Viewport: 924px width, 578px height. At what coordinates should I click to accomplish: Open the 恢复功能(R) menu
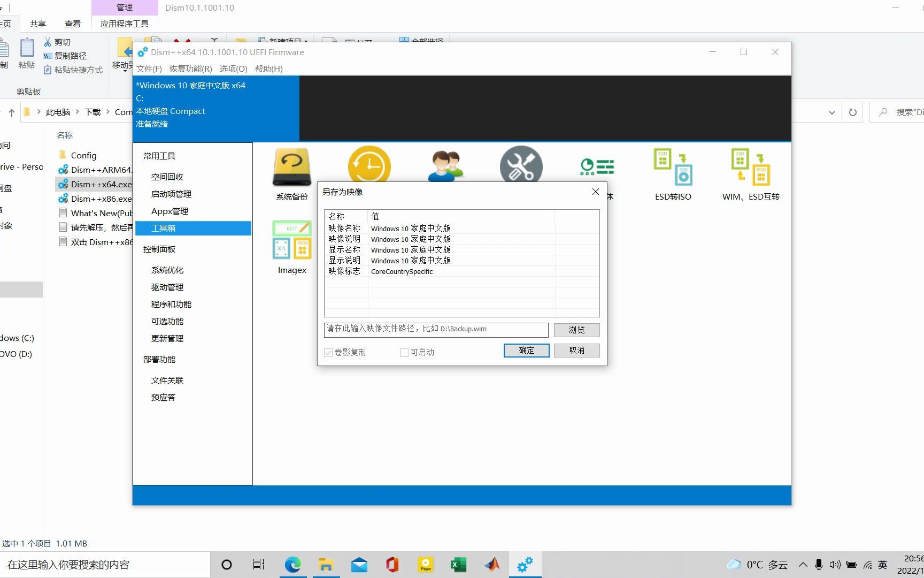coord(190,69)
